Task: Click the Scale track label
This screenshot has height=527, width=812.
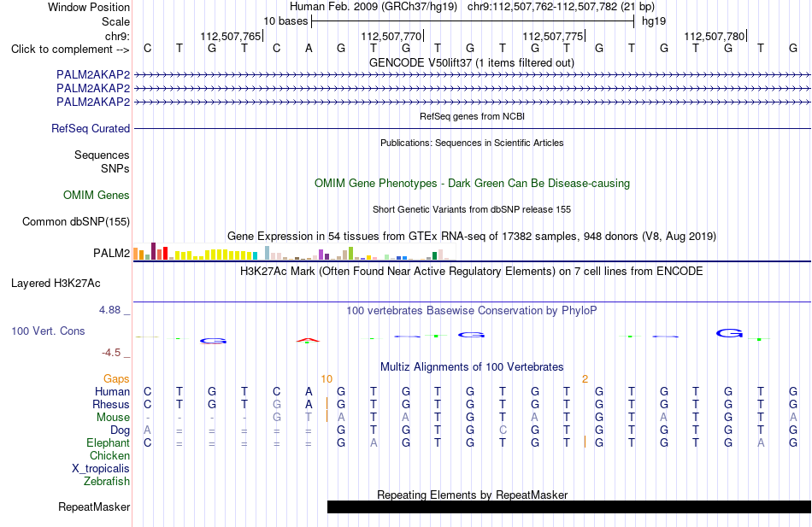Action: (115, 21)
